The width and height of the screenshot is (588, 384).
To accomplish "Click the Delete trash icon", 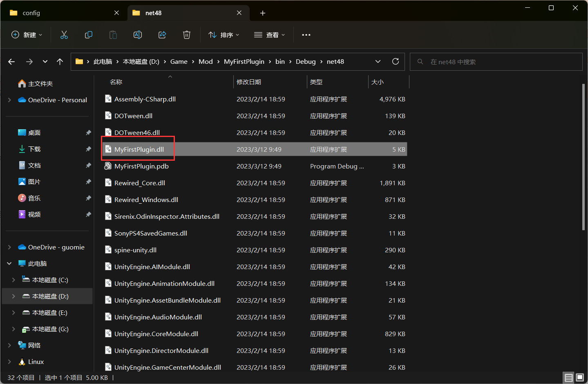I will pyautogui.click(x=187, y=35).
